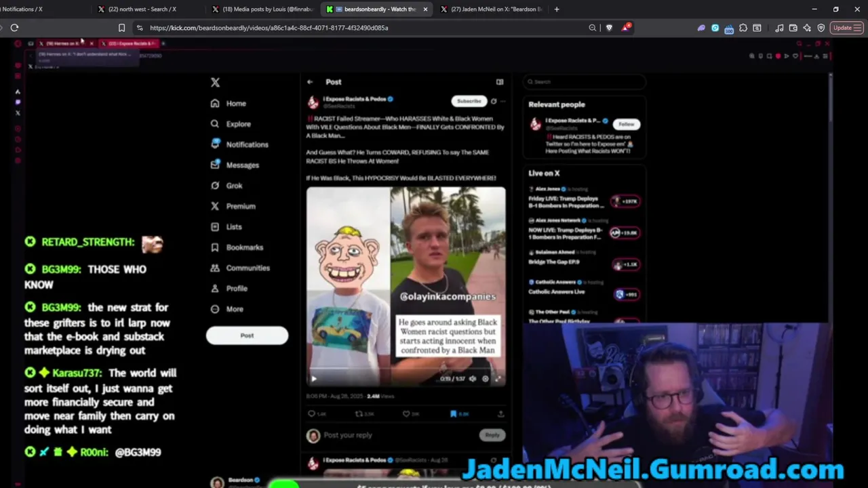
Task: Click the X Search field
Action: [x=584, y=82]
